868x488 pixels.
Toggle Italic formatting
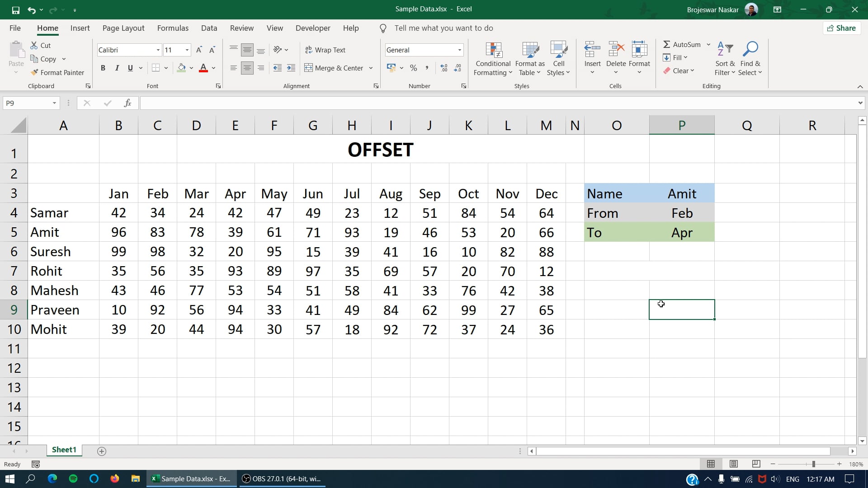(x=117, y=68)
